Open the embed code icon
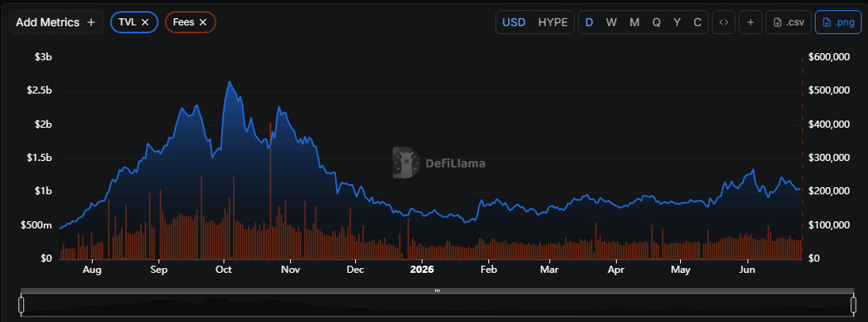 [x=723, y=22]
